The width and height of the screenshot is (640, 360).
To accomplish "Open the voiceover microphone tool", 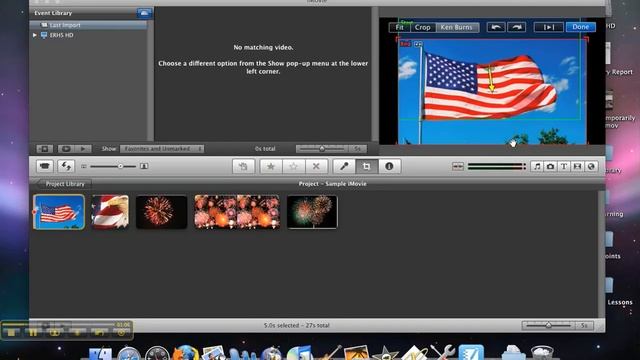I will point(344,166).
